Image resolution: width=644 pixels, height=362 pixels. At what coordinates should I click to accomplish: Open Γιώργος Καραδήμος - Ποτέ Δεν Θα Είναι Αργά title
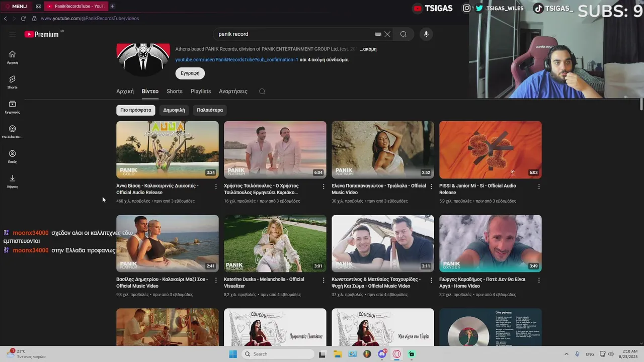click(482, 283)
